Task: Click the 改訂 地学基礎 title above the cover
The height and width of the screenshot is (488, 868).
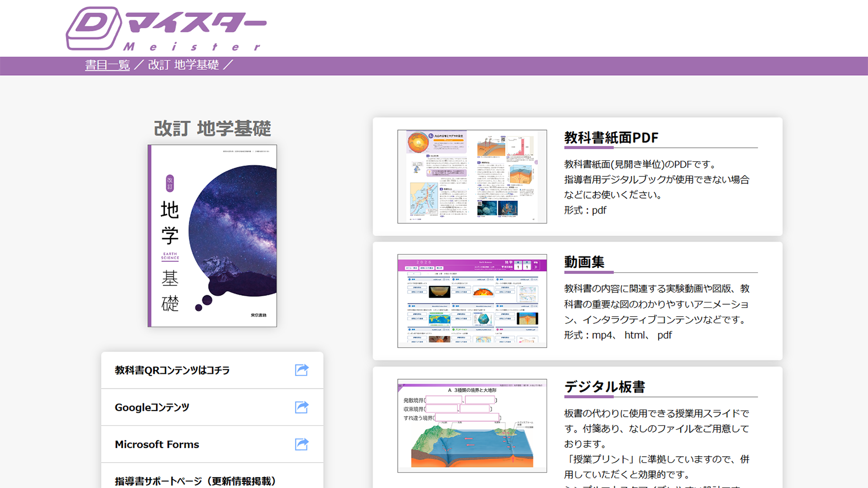Action: pos(212,128)
